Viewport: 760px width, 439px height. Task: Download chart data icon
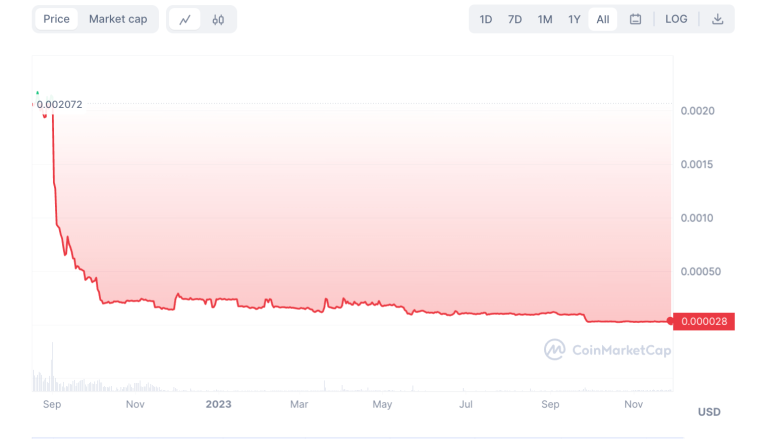(717, 19)
